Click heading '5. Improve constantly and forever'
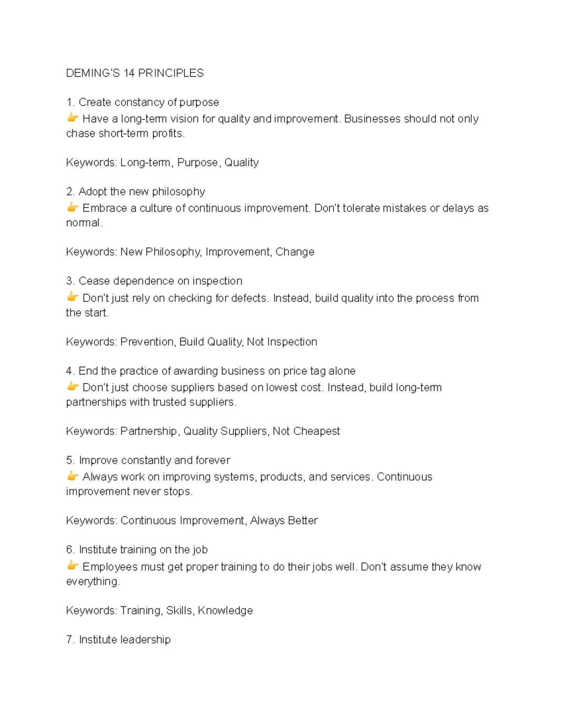 (148, 460)
